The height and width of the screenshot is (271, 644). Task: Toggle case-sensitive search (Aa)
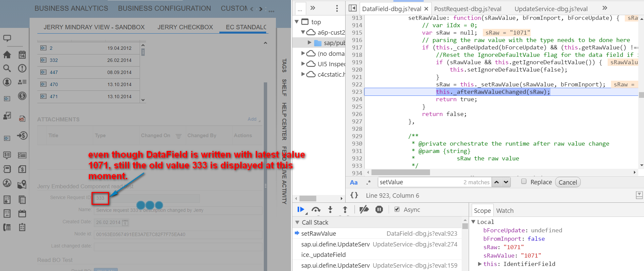tap(354, 182)
